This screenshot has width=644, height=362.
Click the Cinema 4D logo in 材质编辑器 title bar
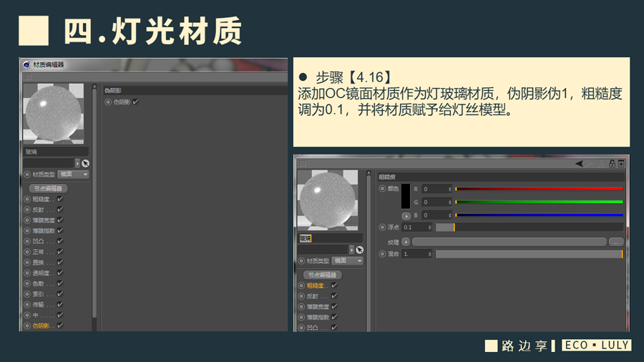point(26,64)
